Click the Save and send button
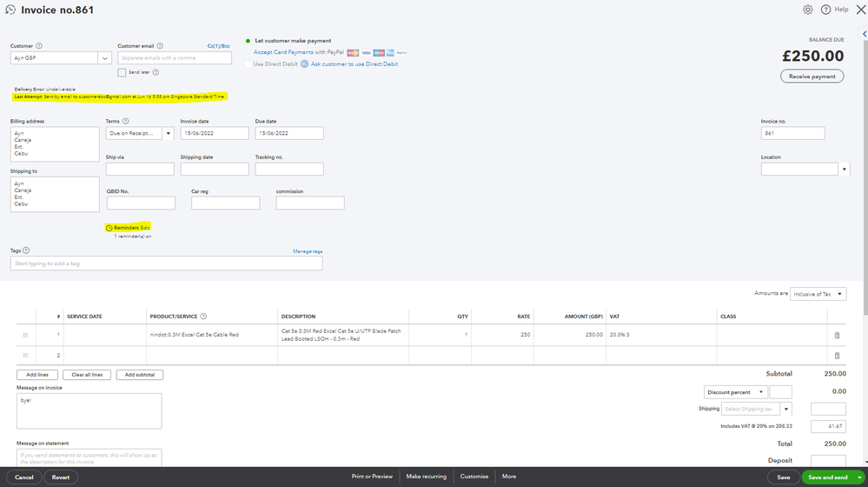Screen dimensions: 868x487 click(827, 477)
